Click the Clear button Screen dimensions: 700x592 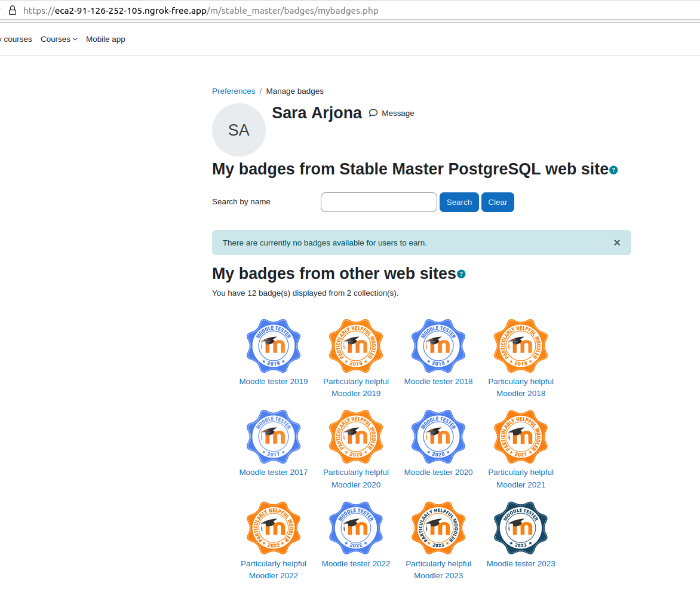[498, 203]
